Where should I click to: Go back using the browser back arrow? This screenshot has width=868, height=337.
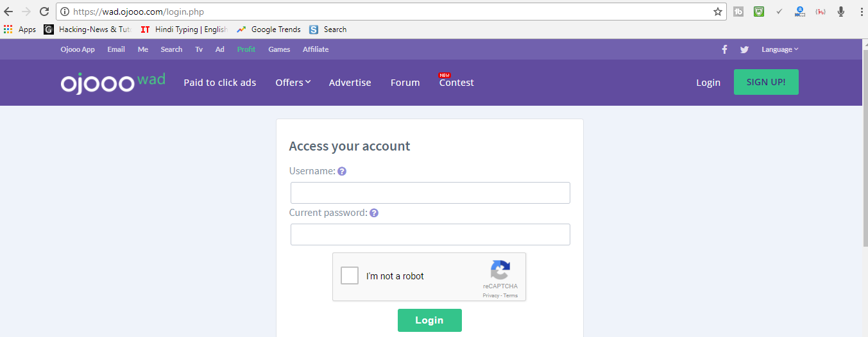8,12
